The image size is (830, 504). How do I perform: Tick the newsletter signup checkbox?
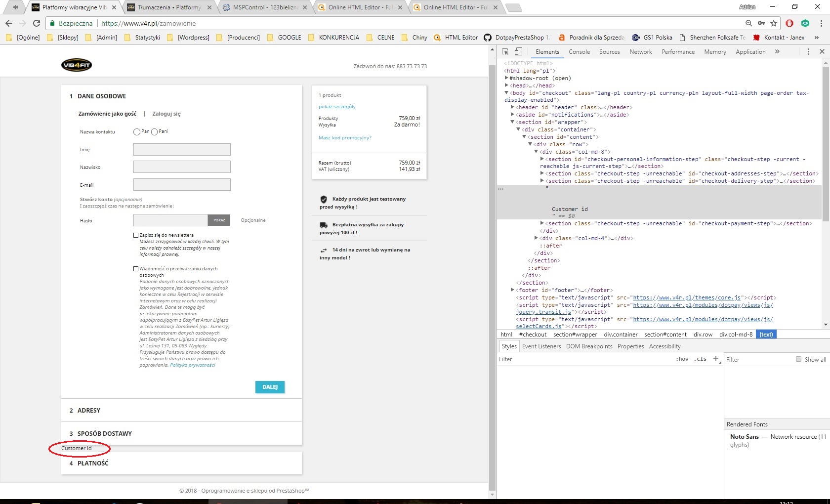(136, 235)
